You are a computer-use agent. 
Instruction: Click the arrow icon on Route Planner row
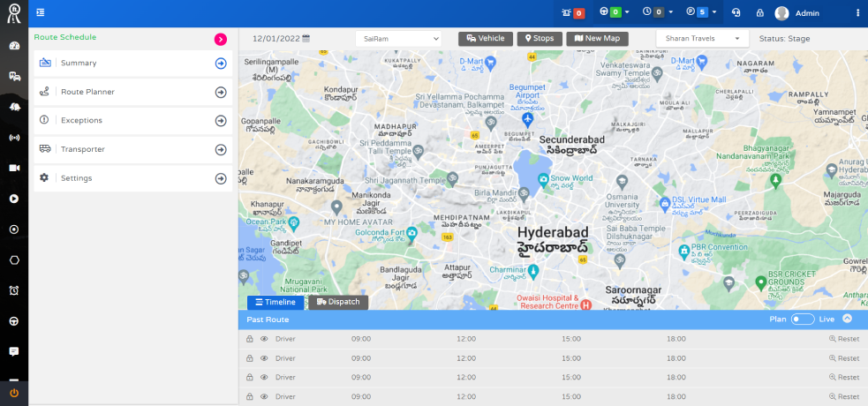(x=221, y=93)
